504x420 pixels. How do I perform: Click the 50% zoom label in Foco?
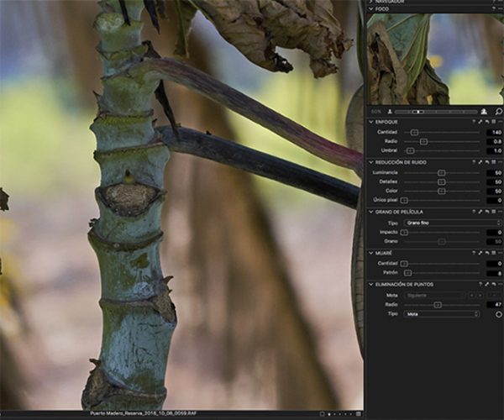[x=376, y=112]
